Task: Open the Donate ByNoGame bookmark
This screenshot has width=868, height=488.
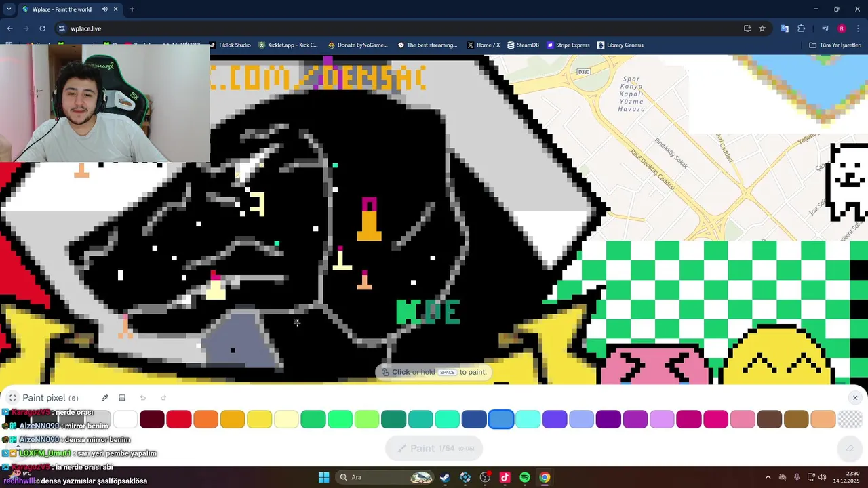Action: [357, 45]
